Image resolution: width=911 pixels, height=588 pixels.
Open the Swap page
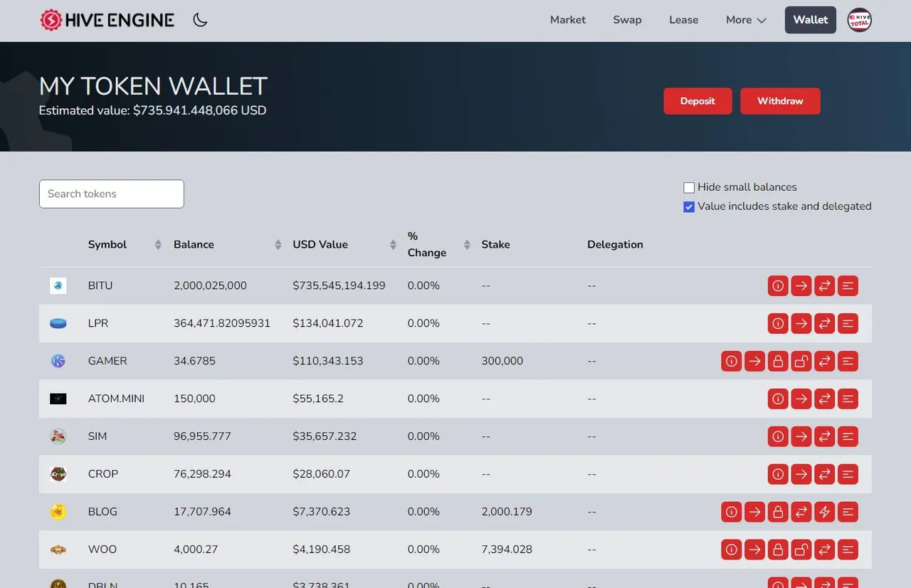(x=628, y=20)
